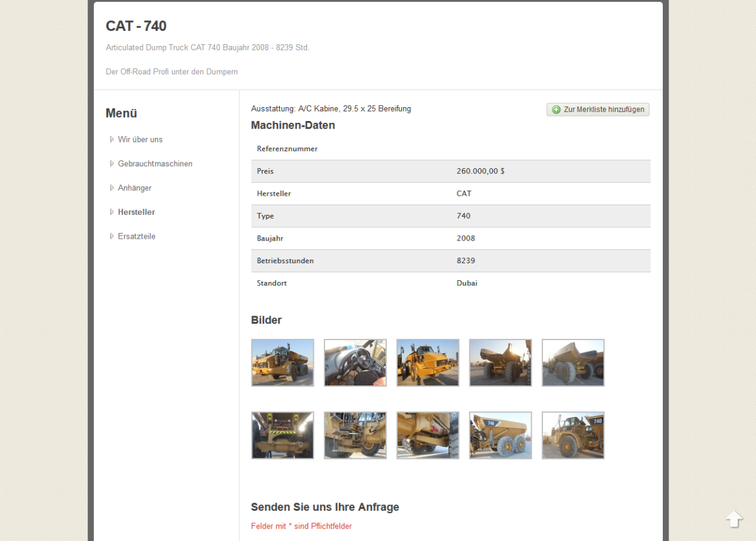Open fifth top-row thumbnail, rear tire view
This screenshot has height=541, width=756.
pos(573,363)
